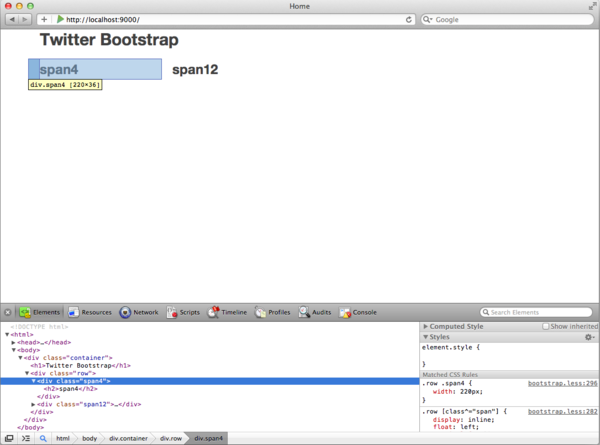Activate the inspect element magnifier
This screenshot has height=445, width=600.
click(43, 438)
